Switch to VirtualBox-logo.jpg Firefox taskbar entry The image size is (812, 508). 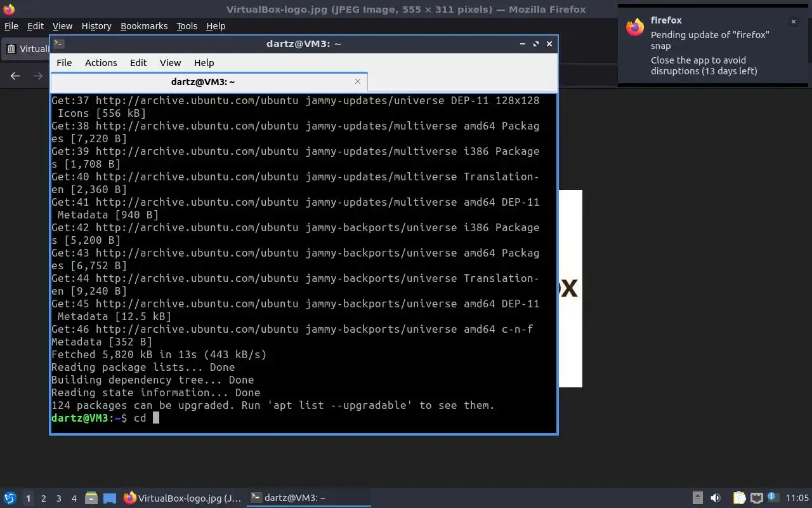point(182,498)
